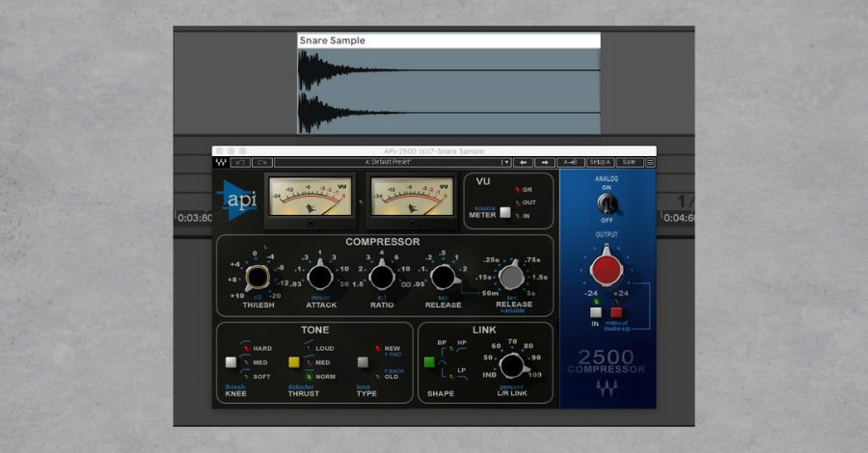Select HARD knee indicator

pyautogui.click(x=246, y=349)
